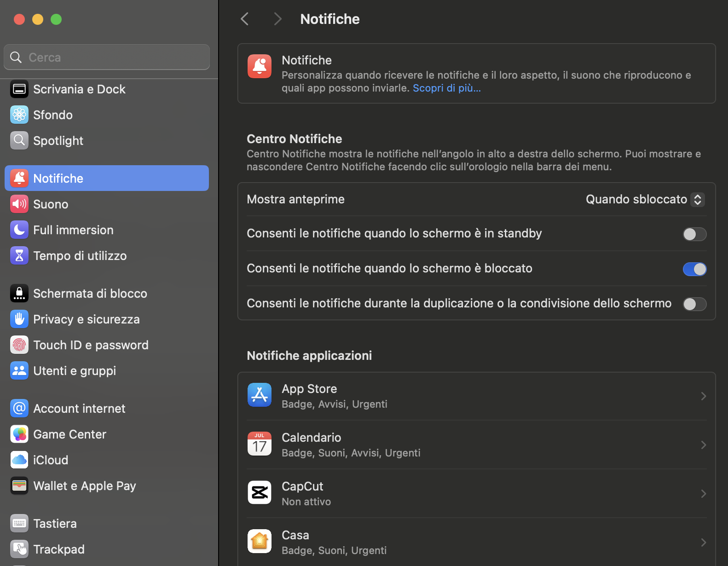
Task: Expand Casa notification settings chevron
Action: [x=703, y=543]
